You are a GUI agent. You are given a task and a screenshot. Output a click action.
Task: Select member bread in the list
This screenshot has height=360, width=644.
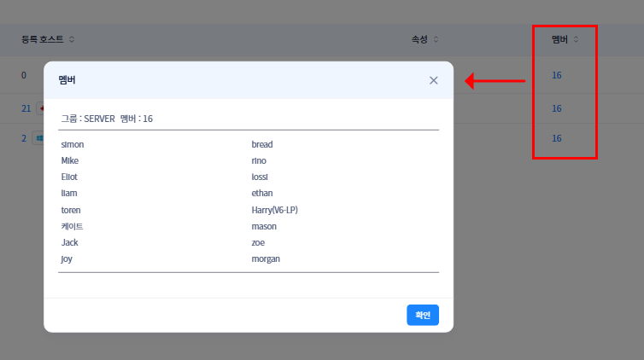pos(262,145)
